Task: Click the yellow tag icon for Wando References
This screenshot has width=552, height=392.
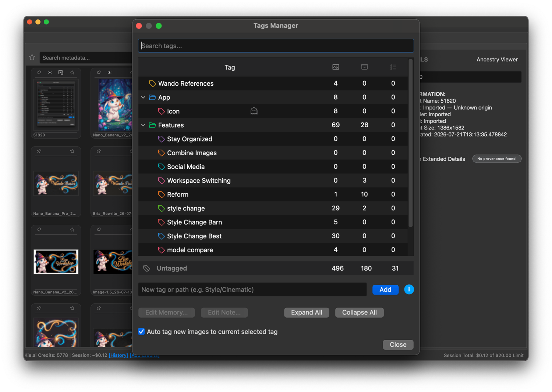Action: [152, 83]
